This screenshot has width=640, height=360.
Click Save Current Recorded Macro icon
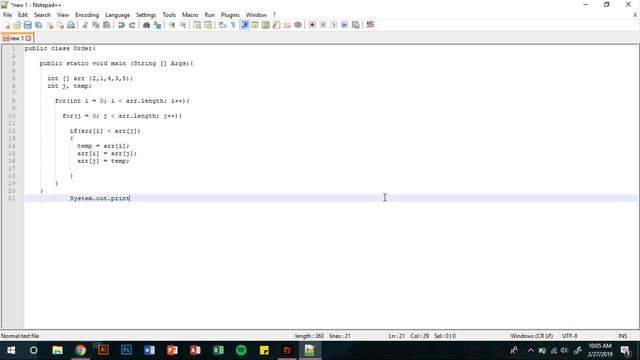pos(356,25)
